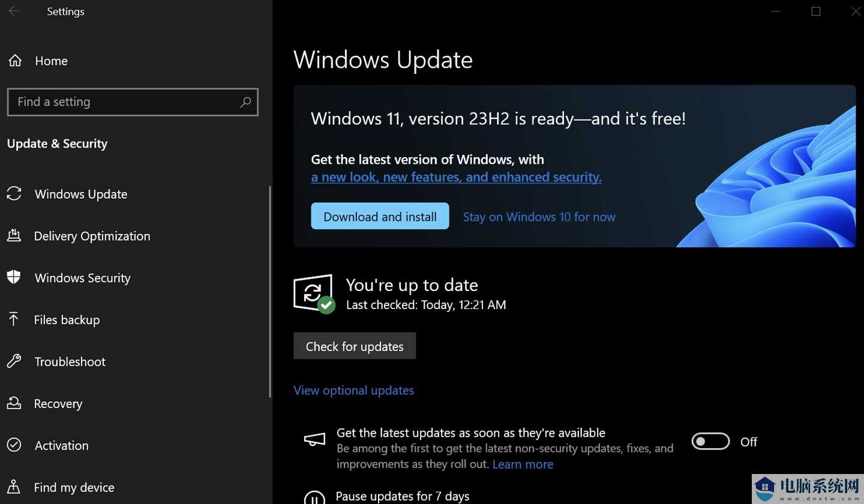Close the Settings window
This screenshot has width=864, height=504.
pos(855,11)
